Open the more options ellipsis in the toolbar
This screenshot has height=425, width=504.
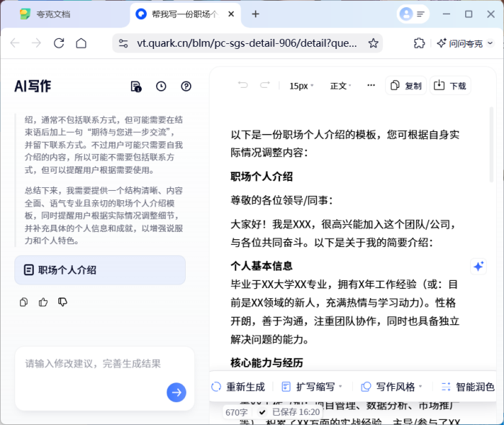371,86
